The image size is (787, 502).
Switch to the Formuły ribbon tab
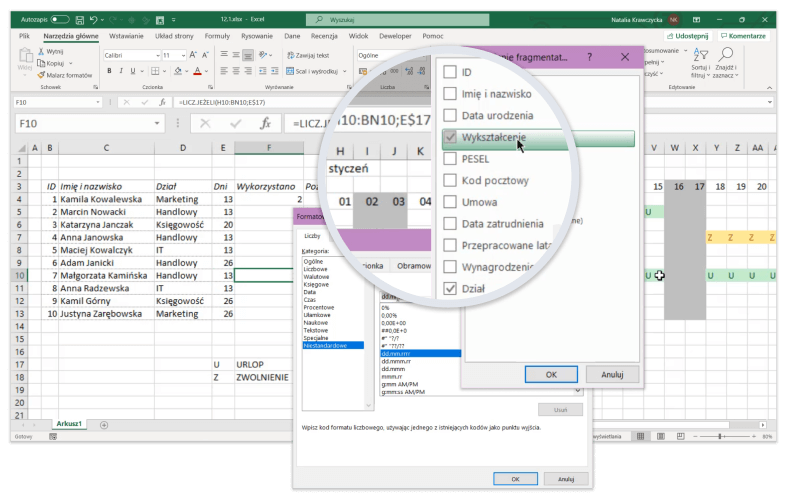click(217, 36)
